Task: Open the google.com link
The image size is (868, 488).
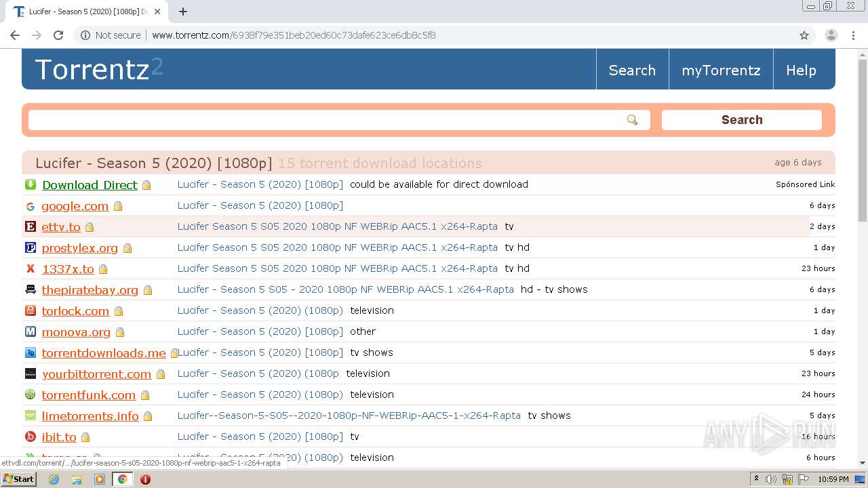Action: pos(75,206)
